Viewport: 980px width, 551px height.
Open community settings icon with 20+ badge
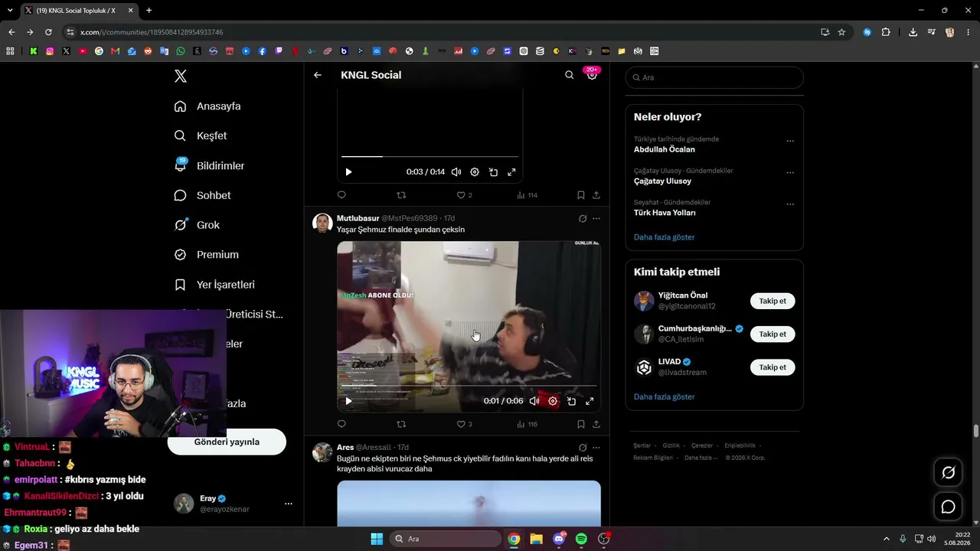coord(592,74)
